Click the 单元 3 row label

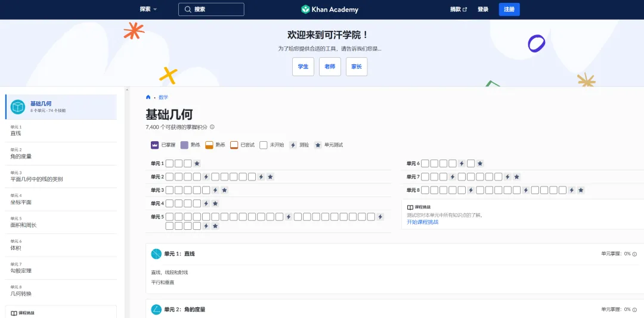[157, 190]
